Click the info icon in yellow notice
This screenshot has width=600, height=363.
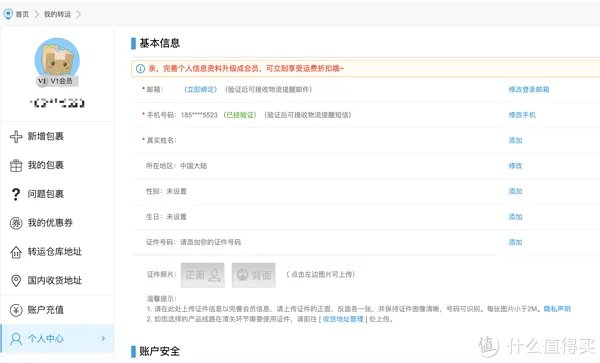(x=140, y=68)
